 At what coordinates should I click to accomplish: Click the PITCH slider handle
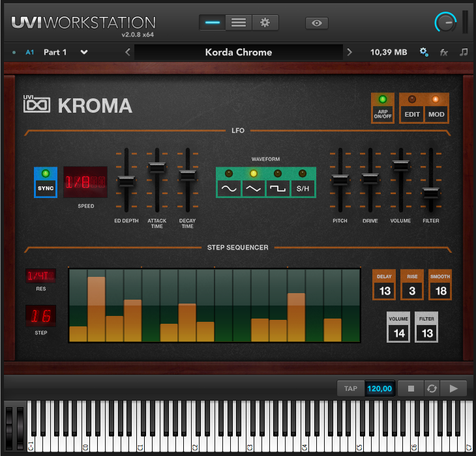click(x=340, y=180)
